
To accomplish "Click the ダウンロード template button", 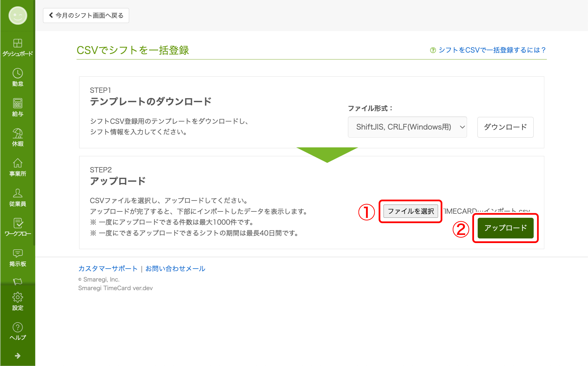I will pyautogui.click(x=505, y=127).
